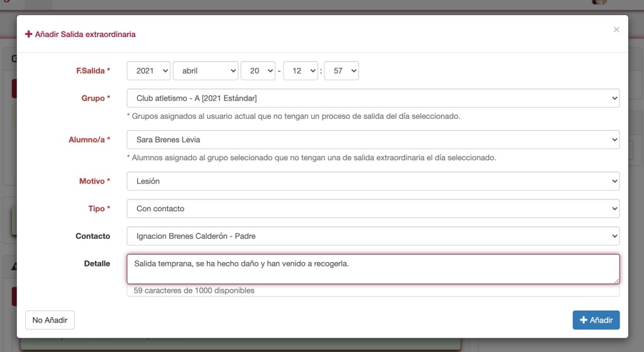The width and height of the screenshot is (644, 352).
Task: Click inside the Detalle text area
Action: [x=373, y=269]
